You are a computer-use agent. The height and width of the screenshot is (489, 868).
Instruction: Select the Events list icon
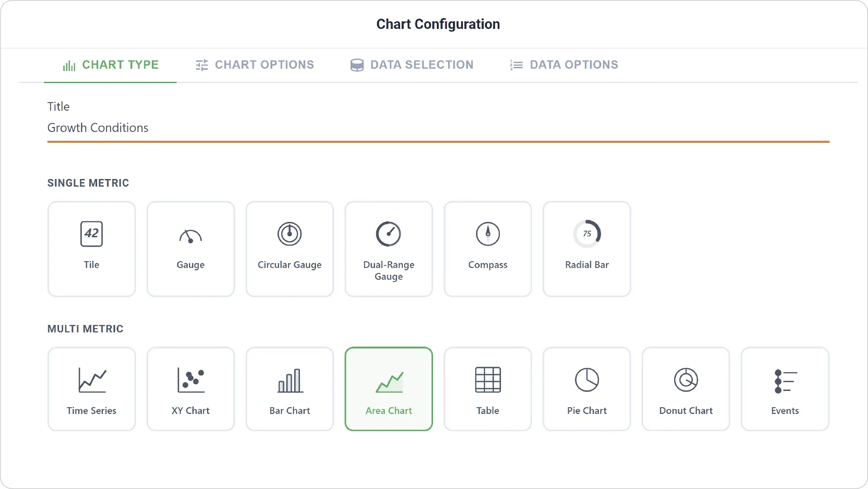point(785,381)
